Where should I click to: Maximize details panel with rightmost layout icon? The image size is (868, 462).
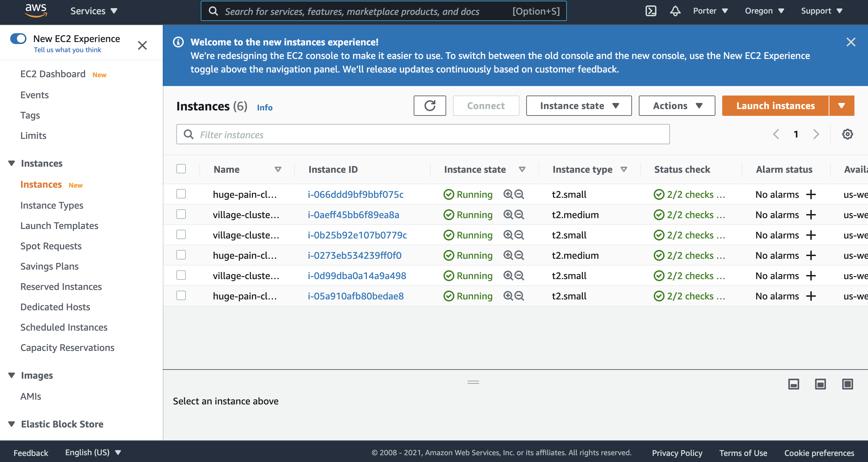(x=847, y=384)
